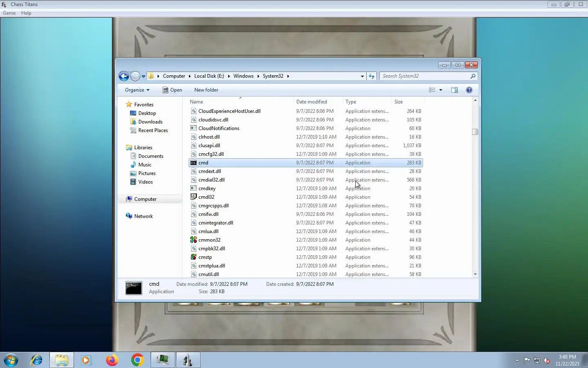Screen dimensions: 588x368
Task: Open the Help menu in Chess Titans
Action: (26, 13)
